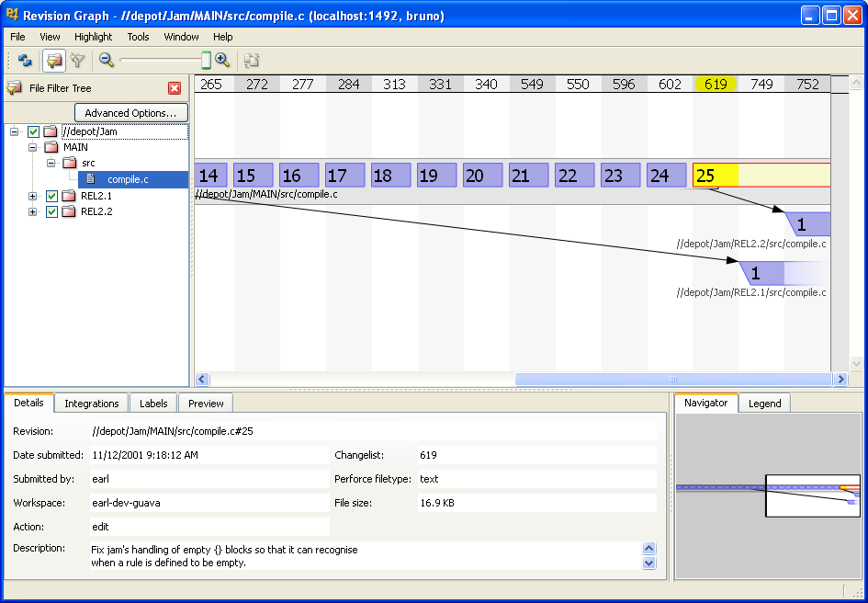The image size is (868, 603).
Task: Close the File Filter Tree panel
Action: tap(175, 88)
